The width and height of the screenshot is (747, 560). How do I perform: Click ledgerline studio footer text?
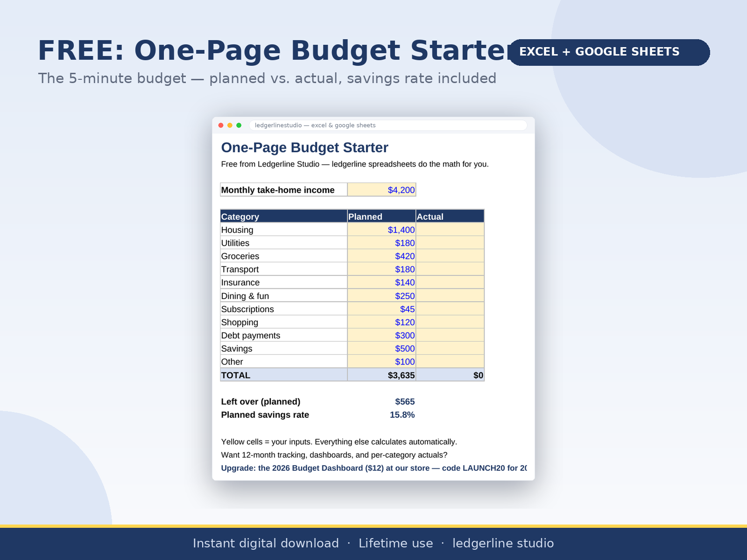pyautogui.click(x=503, y=543)
